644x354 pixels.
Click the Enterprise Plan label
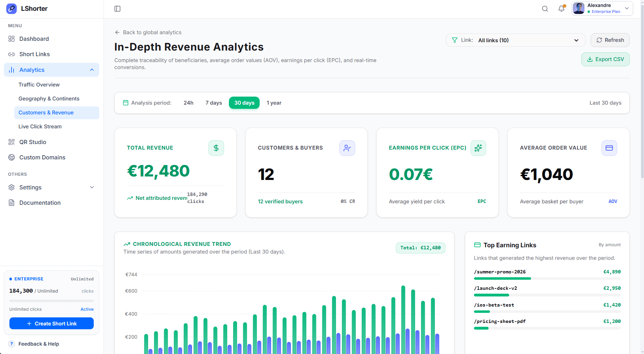(606, 12)
